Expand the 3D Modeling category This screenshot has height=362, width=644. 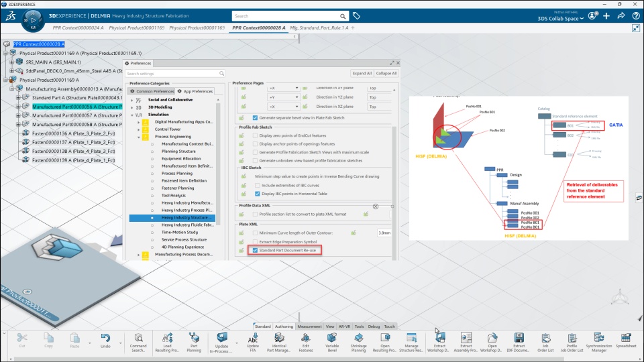tap(132, 107)
